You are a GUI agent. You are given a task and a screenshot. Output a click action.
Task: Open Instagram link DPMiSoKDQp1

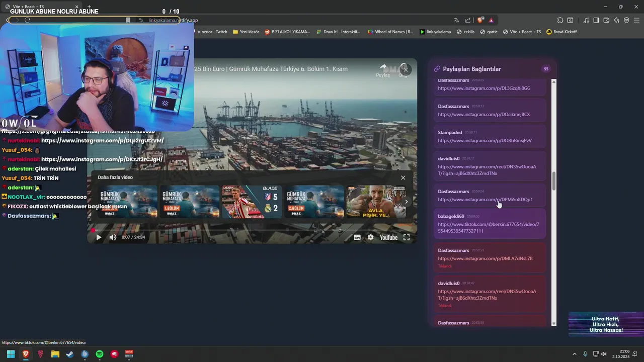pos(485,199)
